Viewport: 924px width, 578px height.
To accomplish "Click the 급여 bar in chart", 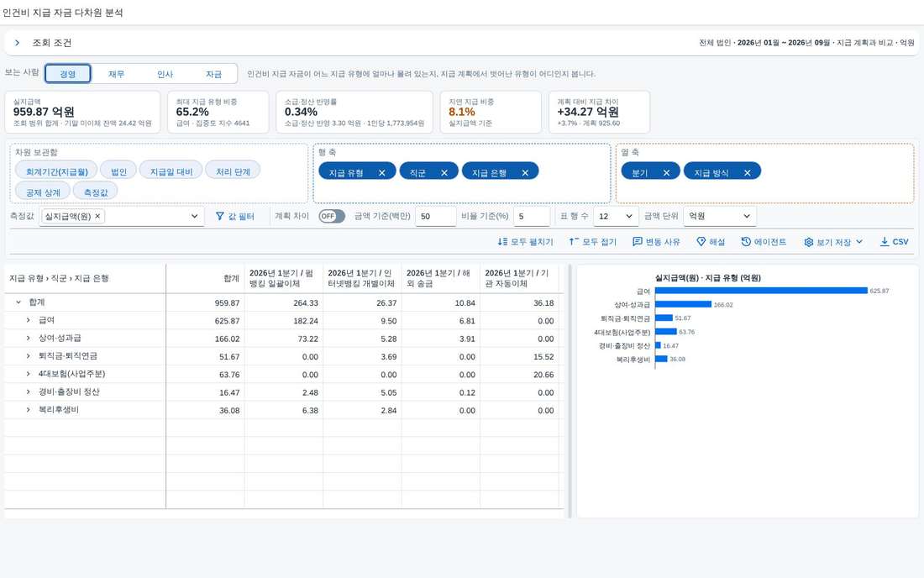I will (761, 291).
